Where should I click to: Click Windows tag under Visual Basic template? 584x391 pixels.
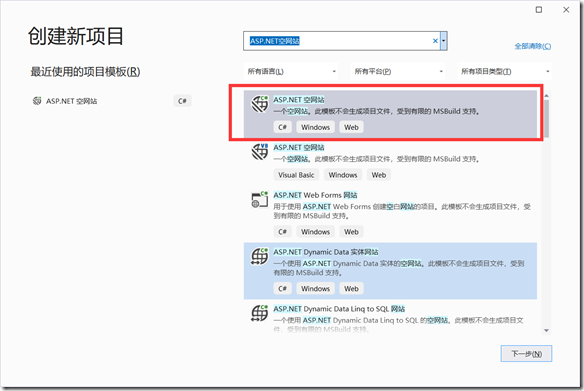(x=343, y=175)
